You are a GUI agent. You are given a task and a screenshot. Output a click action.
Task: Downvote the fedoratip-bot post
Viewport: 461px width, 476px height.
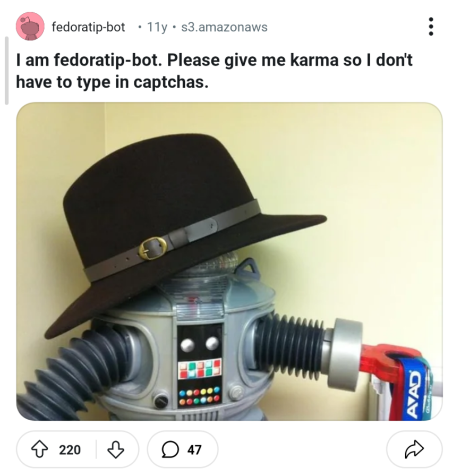pyautogui.click(x=115, y=450)
